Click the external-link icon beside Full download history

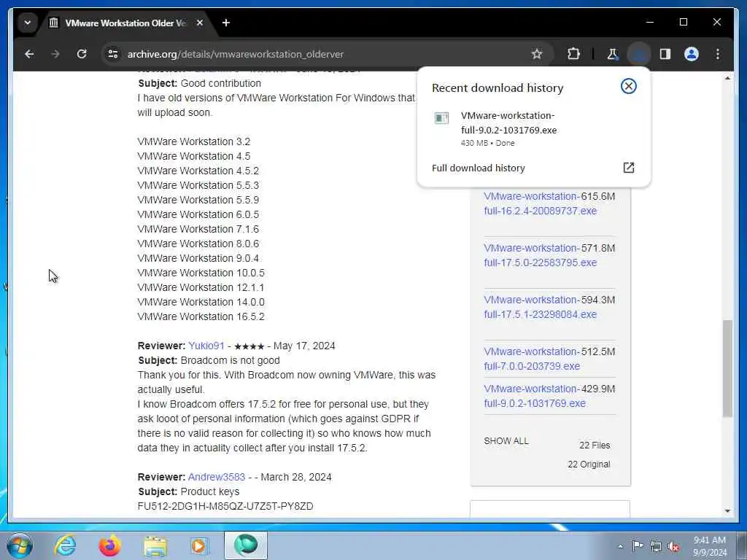pos(628,168)
